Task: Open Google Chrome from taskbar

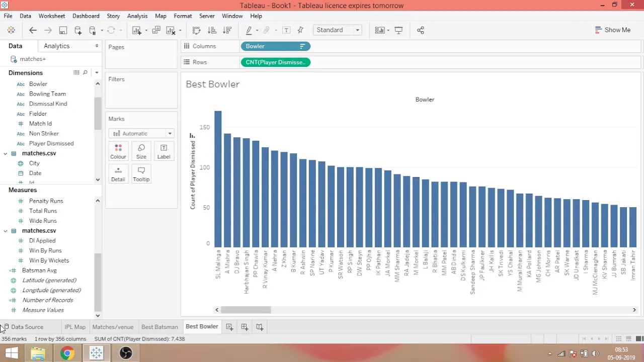Action: pyautogui.click(x=67, y=353)
